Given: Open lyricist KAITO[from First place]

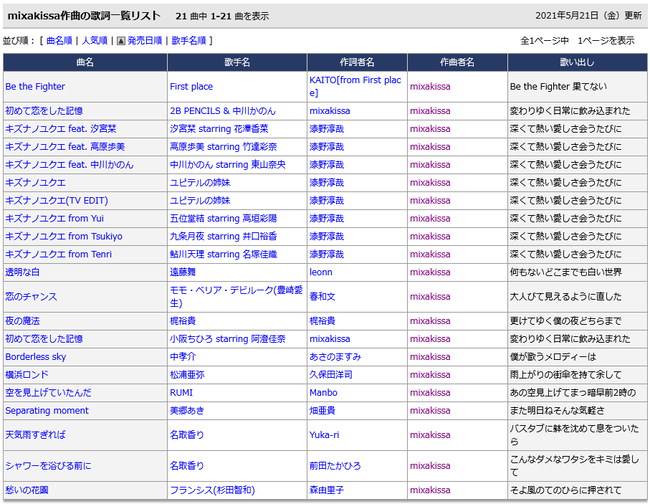Looking at the screenshot, I should [x=355, y=86].
